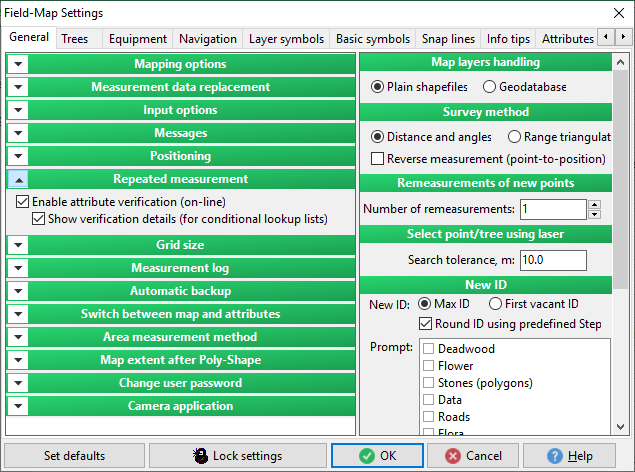Screen dimensions: 635x472
Task: Collapse the Repeated measurement section arrow
Action: 18,180
